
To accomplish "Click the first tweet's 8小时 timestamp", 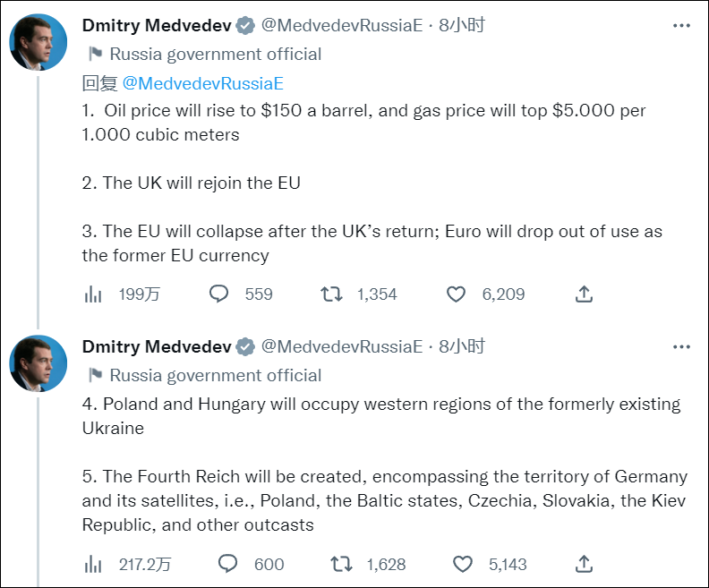I will coord(462,25).
